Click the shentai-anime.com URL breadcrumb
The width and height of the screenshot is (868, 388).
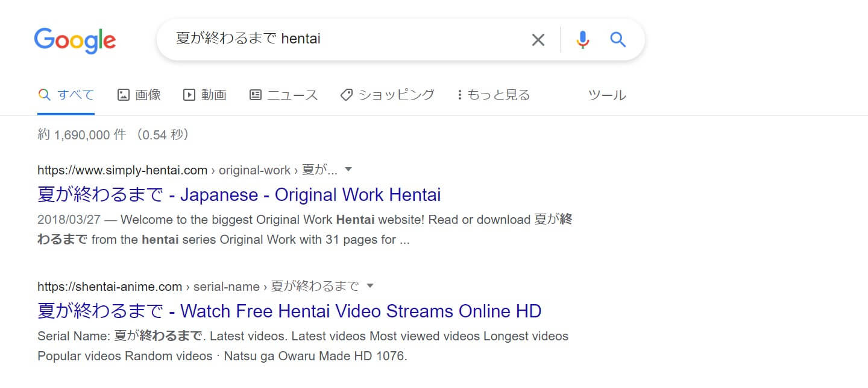coord(198,285)
